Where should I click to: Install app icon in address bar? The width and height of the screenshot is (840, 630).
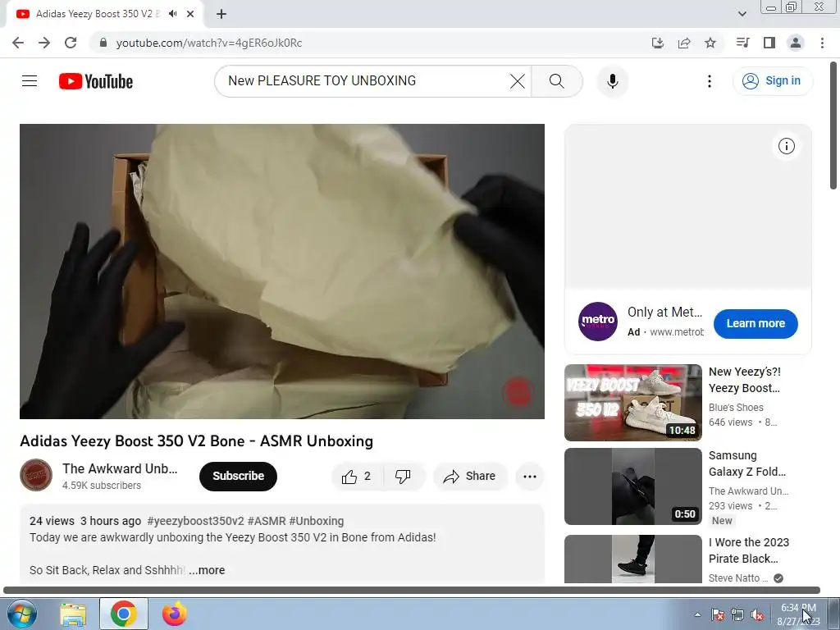(x=657, y=43)
